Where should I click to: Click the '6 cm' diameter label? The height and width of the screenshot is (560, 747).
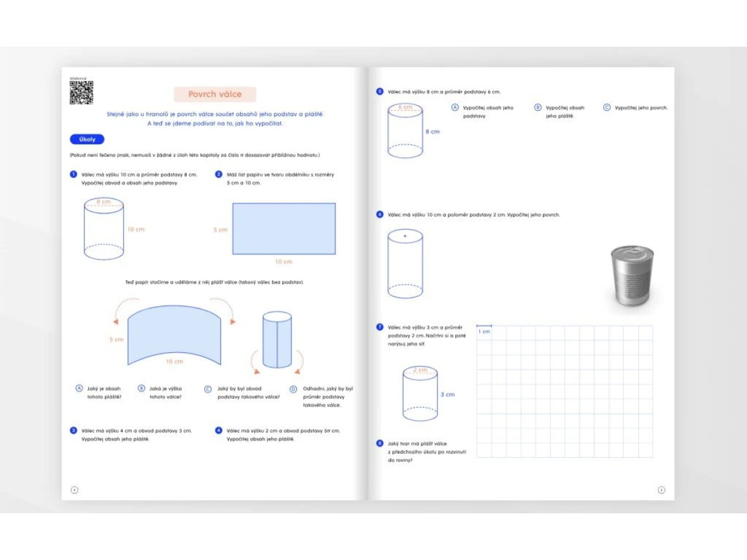click(405, 107)
